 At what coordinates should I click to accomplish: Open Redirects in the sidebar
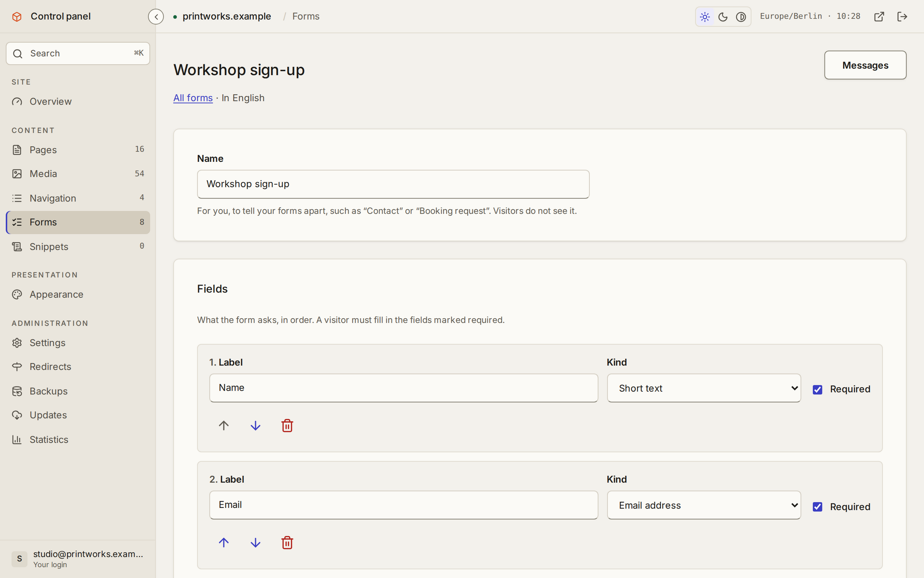click(x=78, y=367)
